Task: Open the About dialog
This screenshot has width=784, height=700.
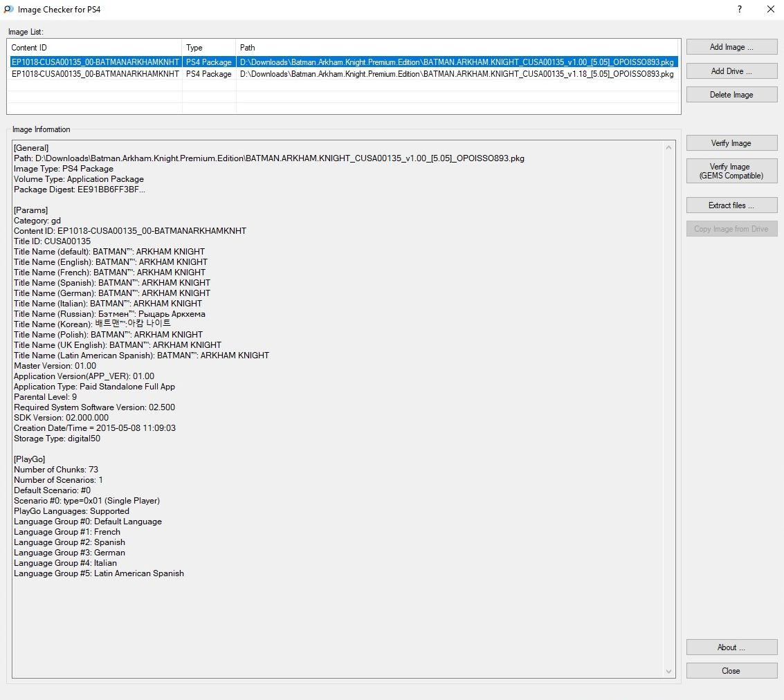Action: coord(731,647)
